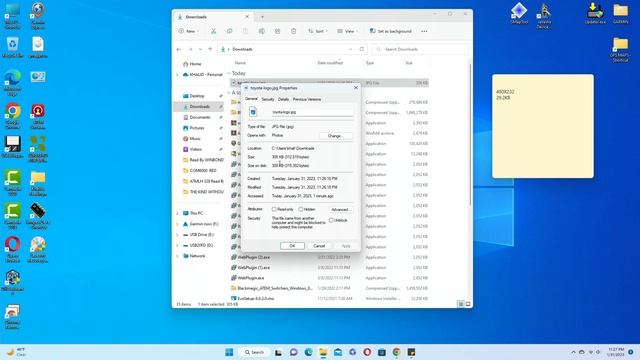Click the Rename icon in Explorer toolbar
The height and width of the screenshot is (360, 640).
(x=262, y=31)
